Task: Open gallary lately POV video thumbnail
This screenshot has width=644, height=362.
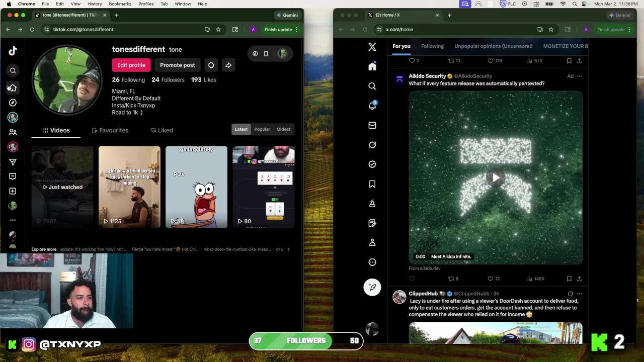Action: tap(196, 187)
